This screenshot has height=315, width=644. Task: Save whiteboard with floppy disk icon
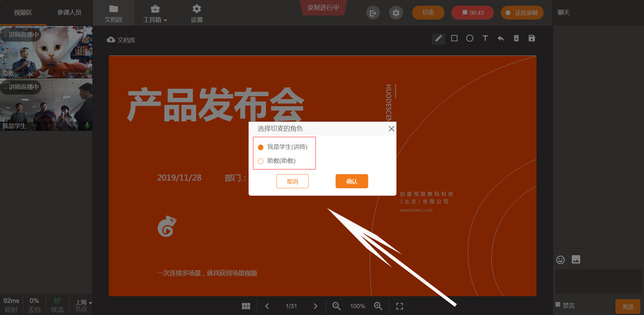pos(531,38)
